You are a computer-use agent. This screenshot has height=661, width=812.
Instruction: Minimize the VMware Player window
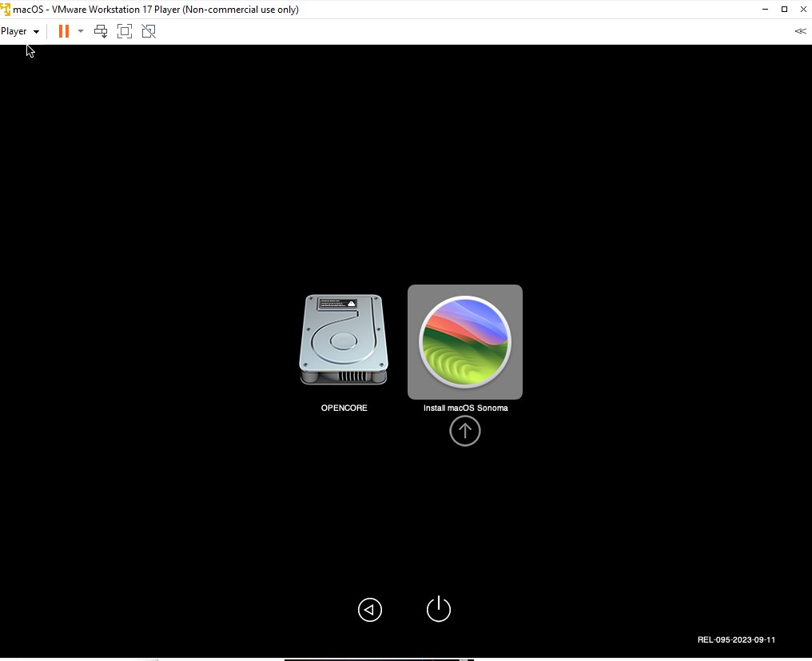[766, 10]
